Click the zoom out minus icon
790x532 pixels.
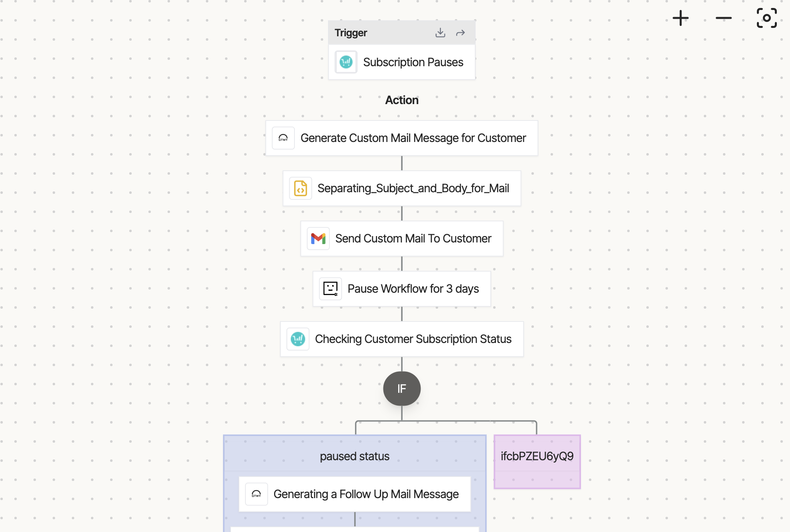(x=723, y=18)
